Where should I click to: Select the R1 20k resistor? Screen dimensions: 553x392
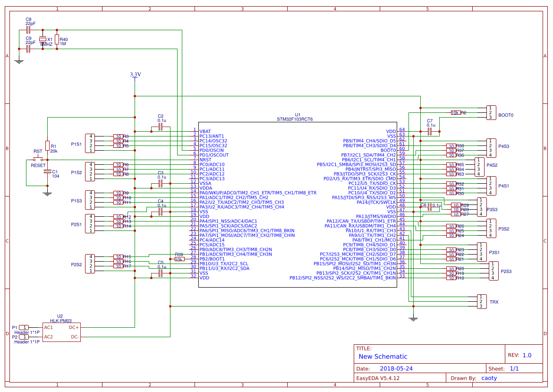[x=47, y=145]
